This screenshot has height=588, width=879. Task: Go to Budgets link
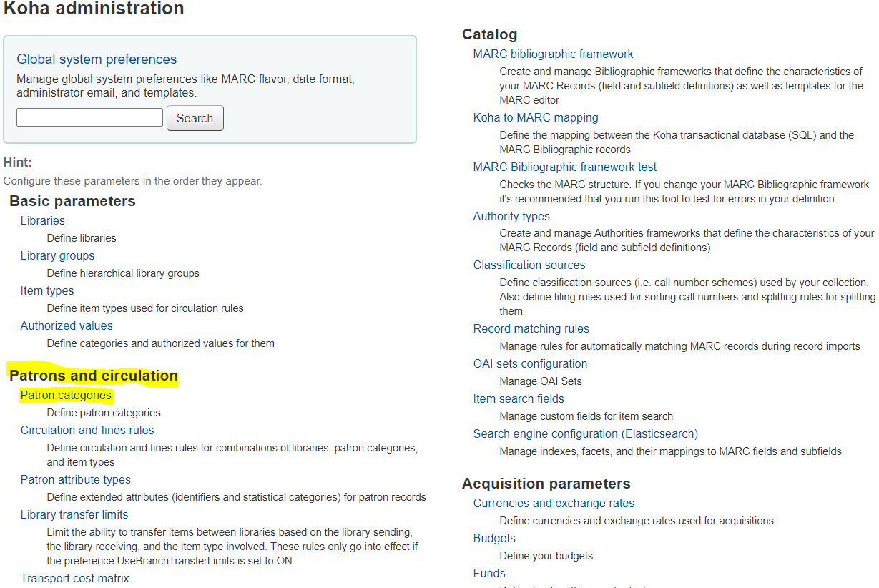tap(494, 539)
